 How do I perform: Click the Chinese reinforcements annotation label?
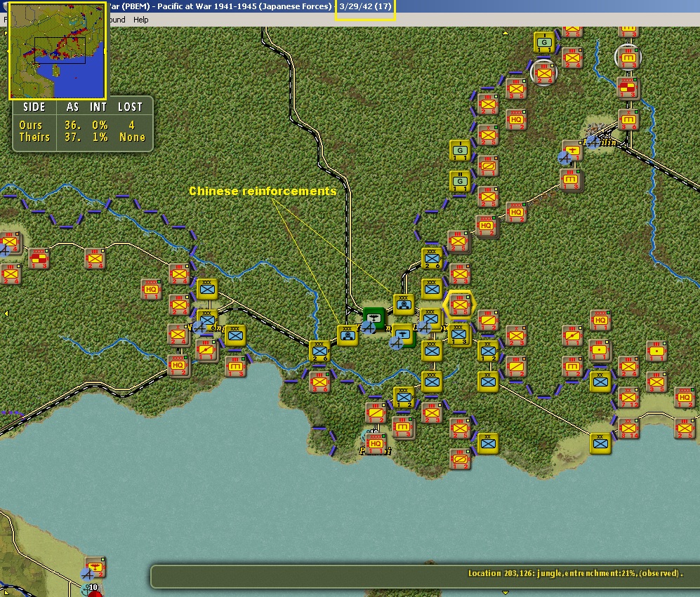(x=263, y=191)
